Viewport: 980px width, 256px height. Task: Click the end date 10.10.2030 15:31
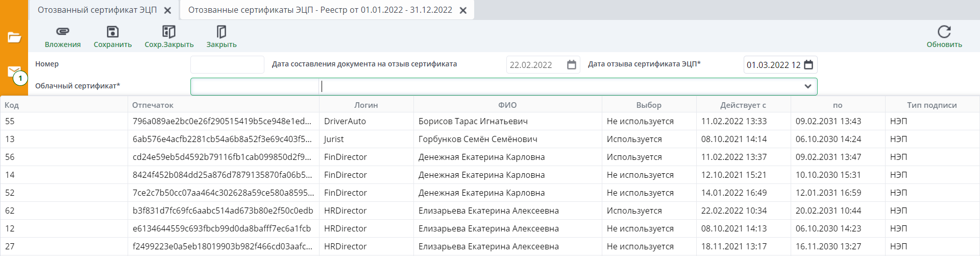[828, 175]
